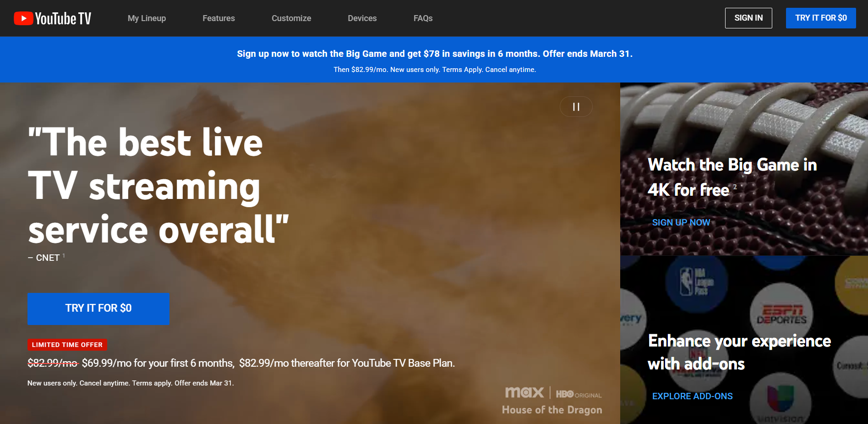This screenshot has height=424, width=868.
Task: Click the SIGN IN button
Action: [748, 18]
